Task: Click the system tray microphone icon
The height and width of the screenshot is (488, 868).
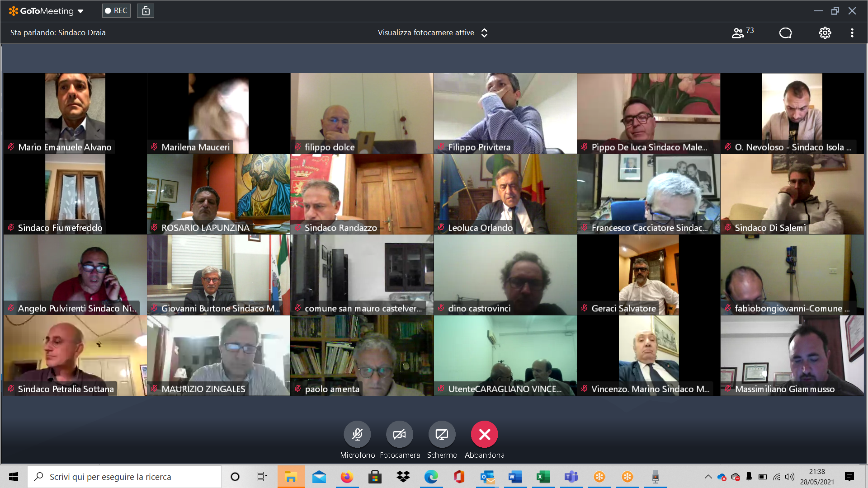Action: (x=749, y=477)
